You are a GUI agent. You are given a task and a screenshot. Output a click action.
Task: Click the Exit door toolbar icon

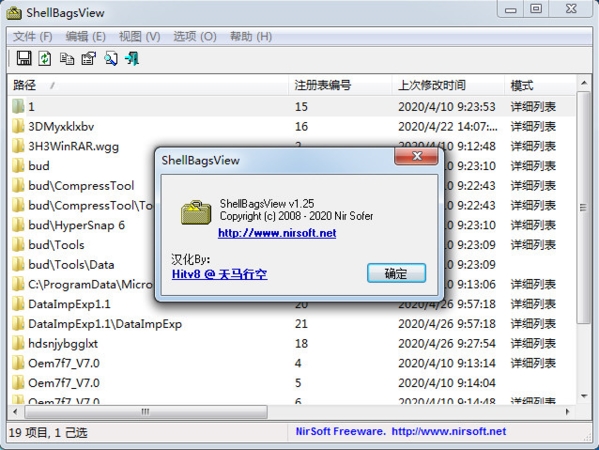click(x=132, y=58)
